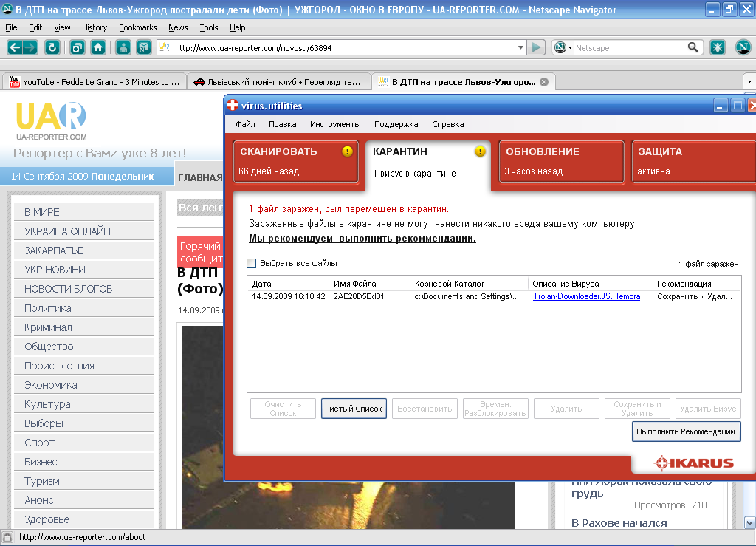Viewport: 756px width, 546px height.
Task: Close the active UA-Reporter tab
Action: pos(544,82)
